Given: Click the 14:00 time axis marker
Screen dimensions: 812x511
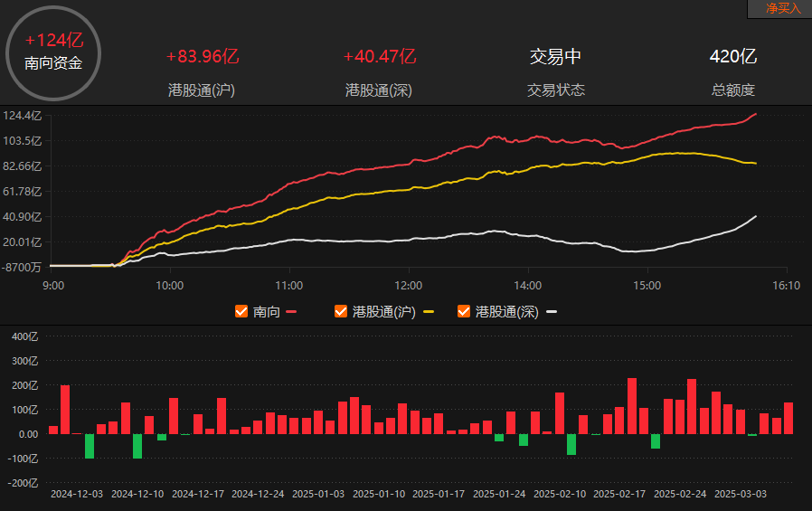Looking at the screenshot, I should tap(528, 285).
